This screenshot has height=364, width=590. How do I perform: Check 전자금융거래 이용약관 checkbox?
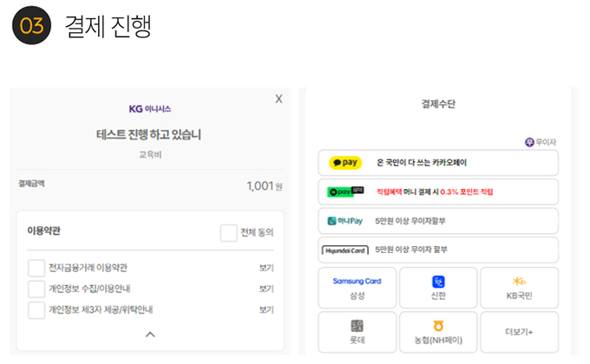pyautogui.click(x=36, y=268)
